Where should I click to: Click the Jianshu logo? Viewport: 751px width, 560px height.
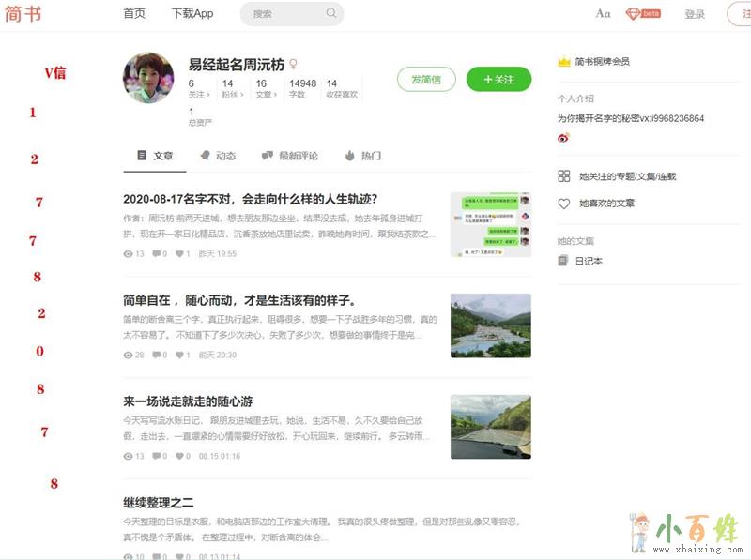point(23,13)
